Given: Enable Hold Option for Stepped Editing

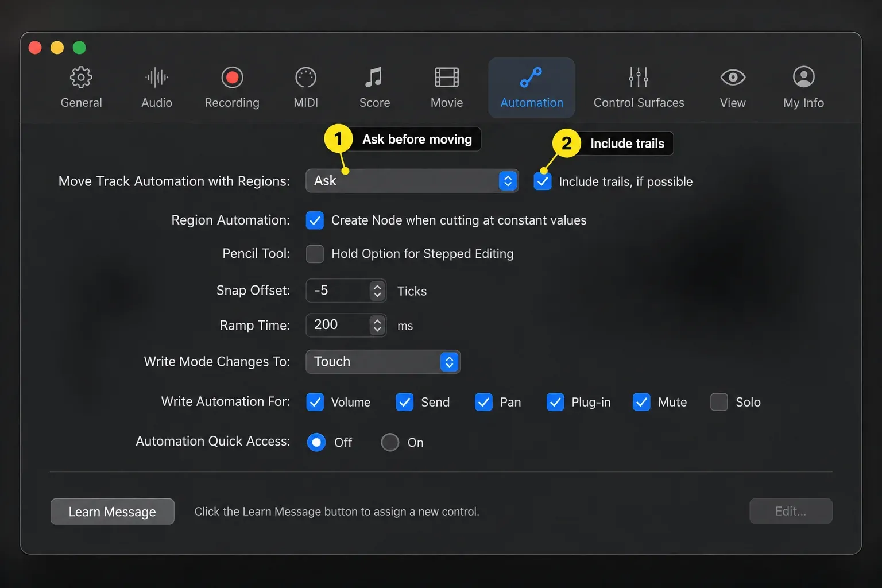Looking at the screenshot, I should tap(315, 254).
